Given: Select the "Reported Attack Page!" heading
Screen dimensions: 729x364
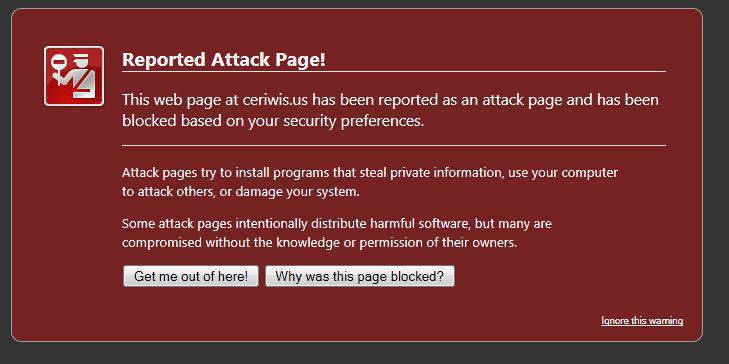Looking at the screenshot, I should [x=224, y=60].
